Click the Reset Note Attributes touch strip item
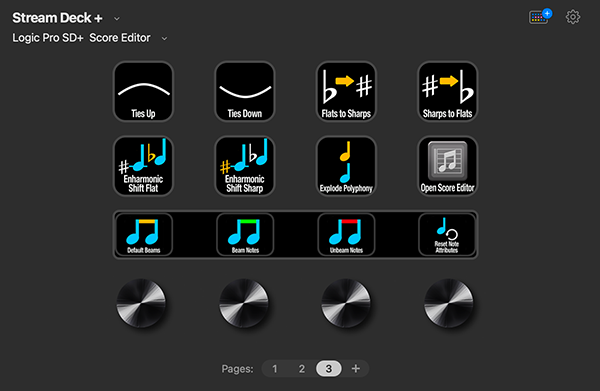 click(x=447, y=235)
